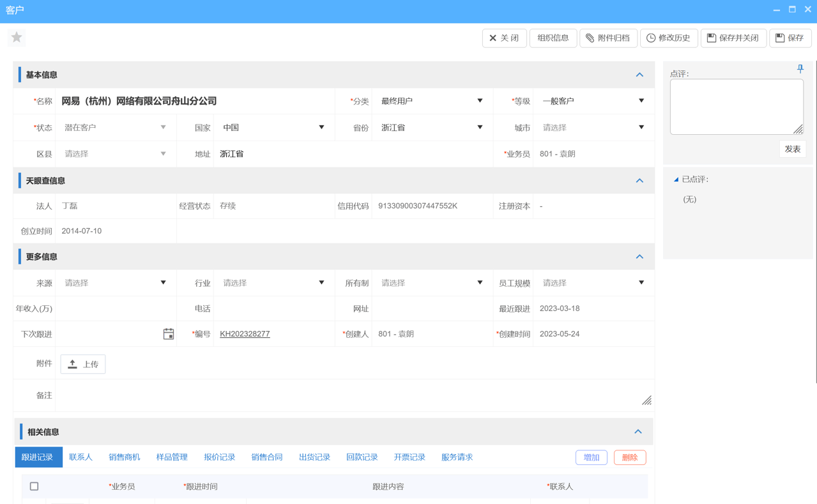Screen dimensions: 817x504
Task: Collapse the 基本信息 section
Action: click(x=639, y=75)
